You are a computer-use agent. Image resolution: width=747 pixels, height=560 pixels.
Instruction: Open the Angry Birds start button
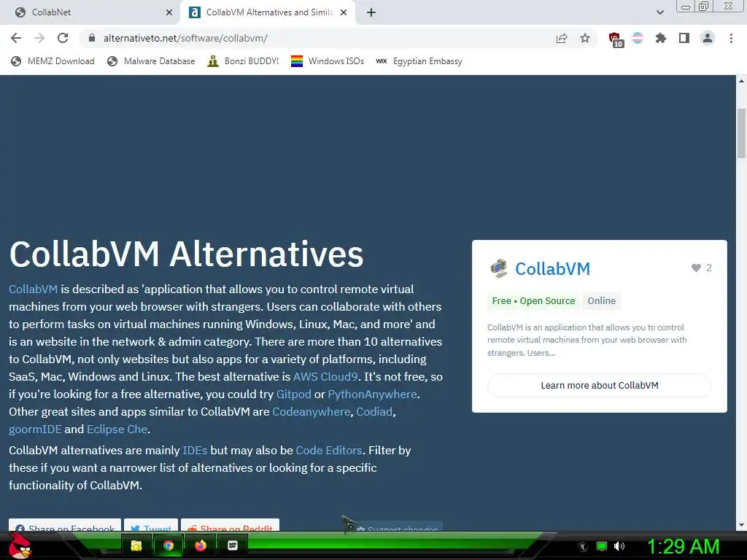click(20, 545)
